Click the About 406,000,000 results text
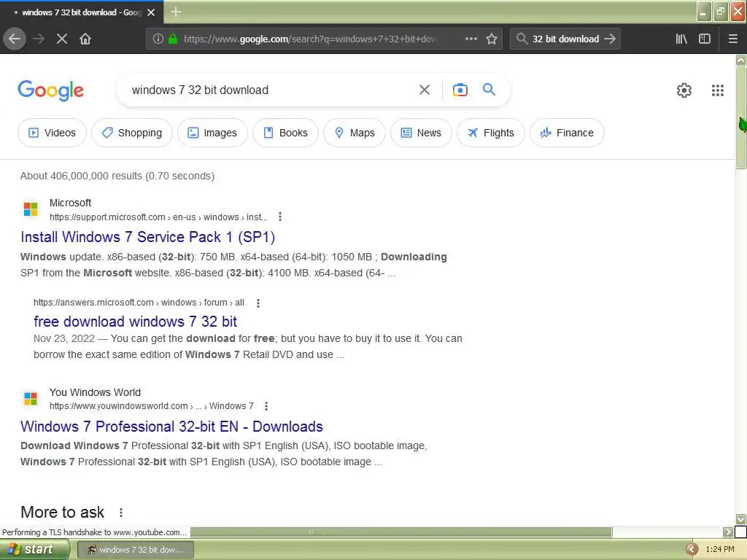Screen dimensions: 747x560 point(117,176)
